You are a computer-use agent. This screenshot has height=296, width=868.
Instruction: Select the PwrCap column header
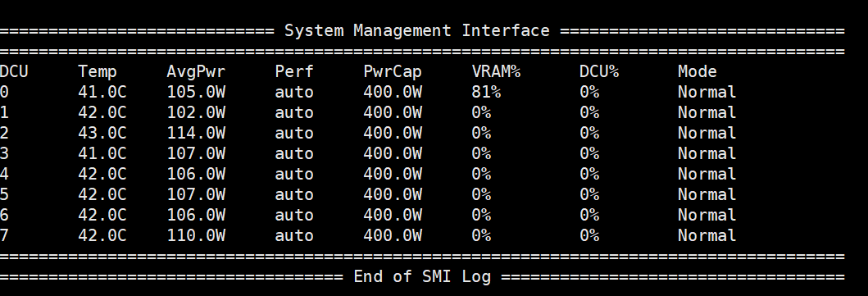393,71
